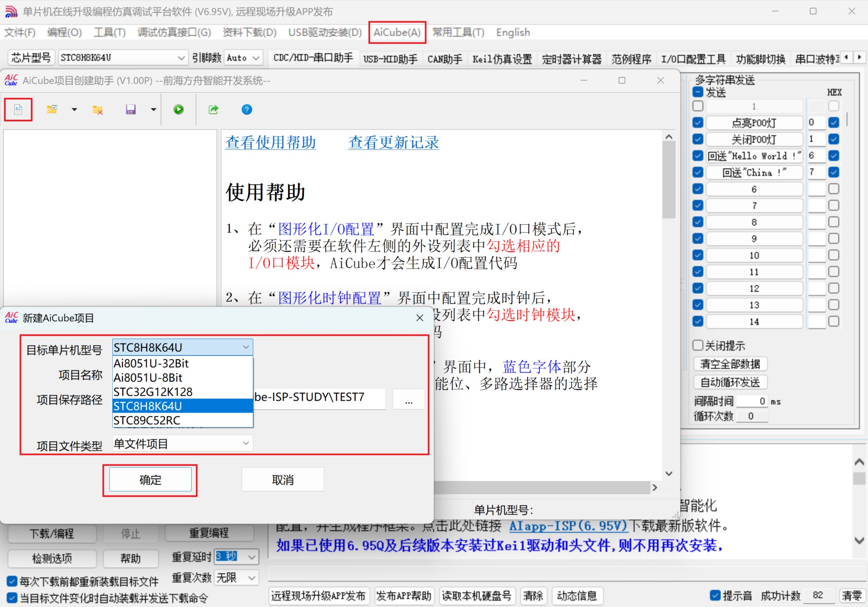Select Ai8051U-32Bit in the list

tap(182, 363)
